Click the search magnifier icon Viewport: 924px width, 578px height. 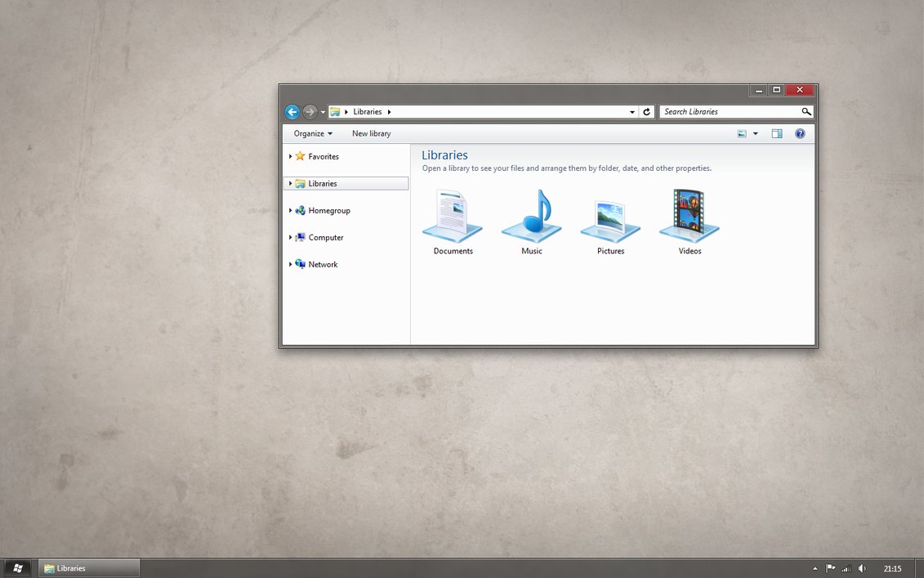coord(806,112)
